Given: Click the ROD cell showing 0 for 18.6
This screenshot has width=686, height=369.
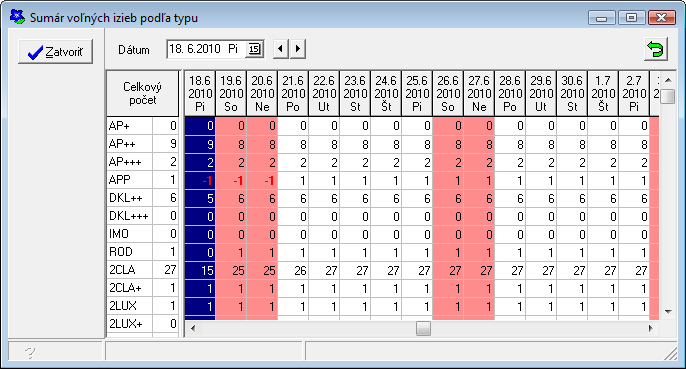Looking at the screenshot, I should 200,253.
